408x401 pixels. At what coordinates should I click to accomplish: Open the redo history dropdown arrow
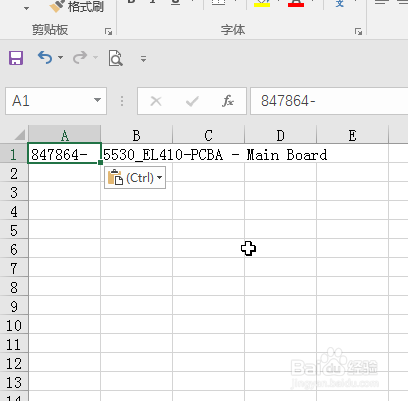(96, 58)
